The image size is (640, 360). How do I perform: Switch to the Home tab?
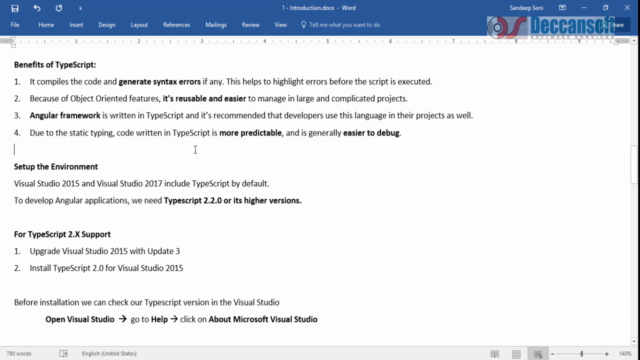tap(46, 25)
